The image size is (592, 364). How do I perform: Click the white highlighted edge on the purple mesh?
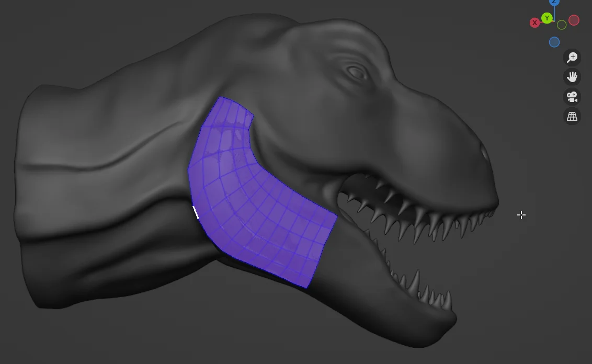pos(196,212)
